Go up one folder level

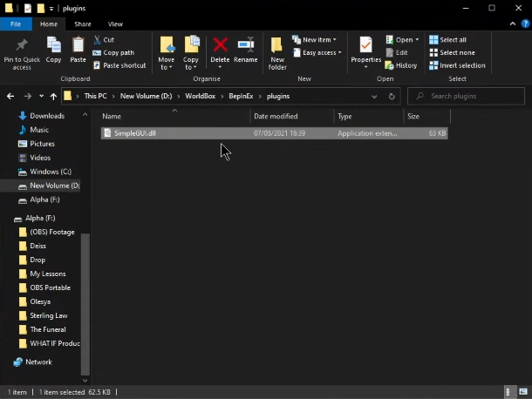53,97
